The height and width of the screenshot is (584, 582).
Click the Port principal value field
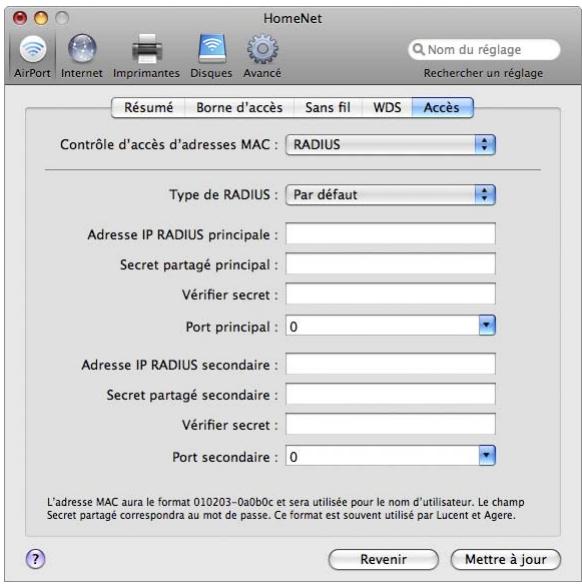pos(382,326)
